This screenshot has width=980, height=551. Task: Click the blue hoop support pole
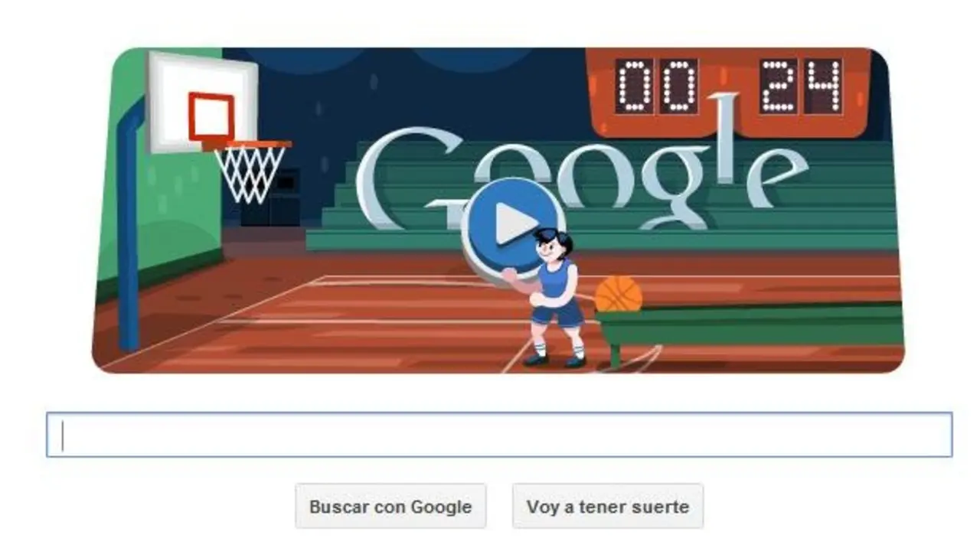[x=129, y=230]
